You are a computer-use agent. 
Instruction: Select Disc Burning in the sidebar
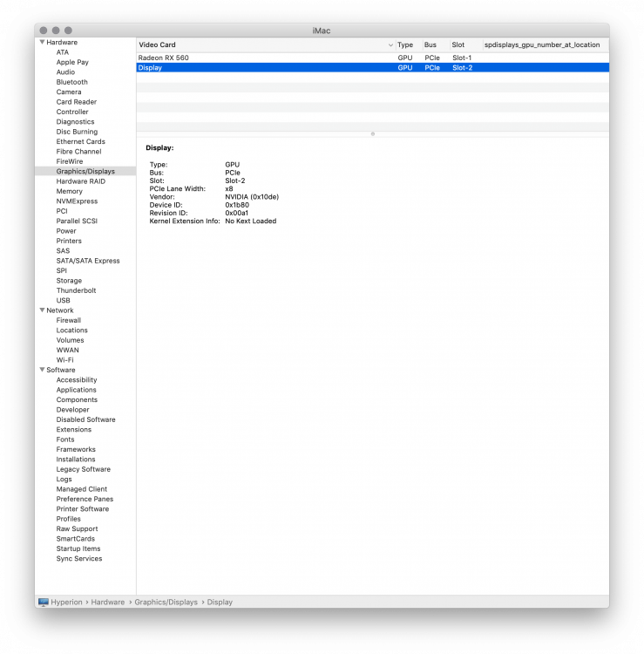coord(77,132)
